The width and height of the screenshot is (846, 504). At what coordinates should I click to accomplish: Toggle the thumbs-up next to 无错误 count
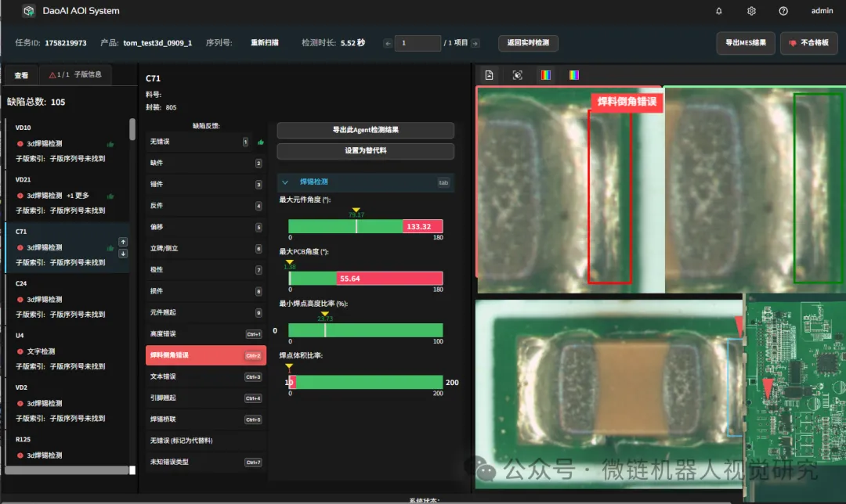click(x=261, y=143)
